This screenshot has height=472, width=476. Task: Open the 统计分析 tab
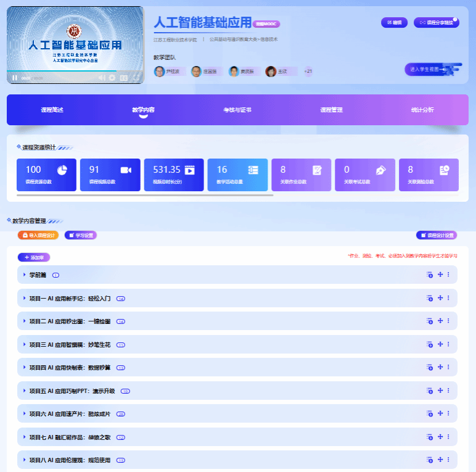tap(422, 110)
